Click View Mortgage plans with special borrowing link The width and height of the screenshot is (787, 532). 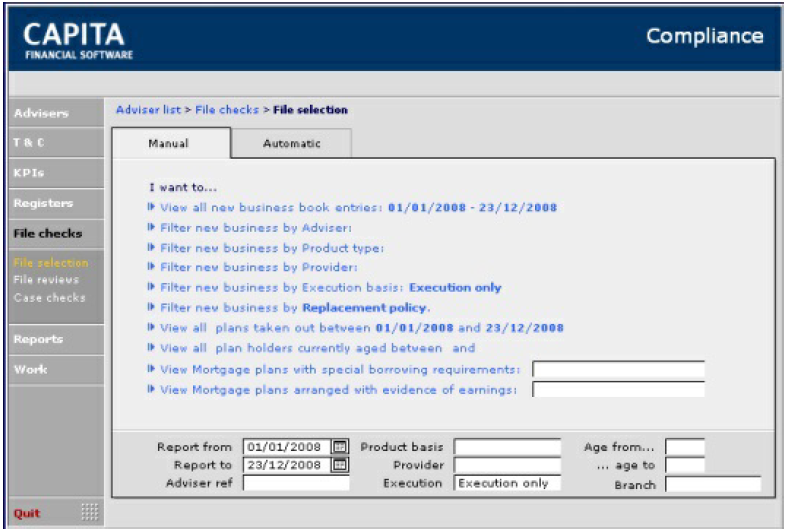(x=340, y=369)
